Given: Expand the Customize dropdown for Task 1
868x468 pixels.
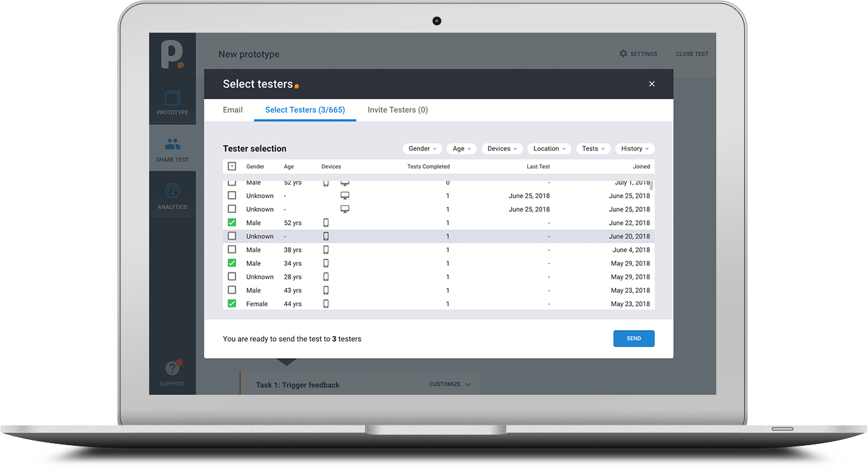Looking at the screenshot, I should point(450,384).
